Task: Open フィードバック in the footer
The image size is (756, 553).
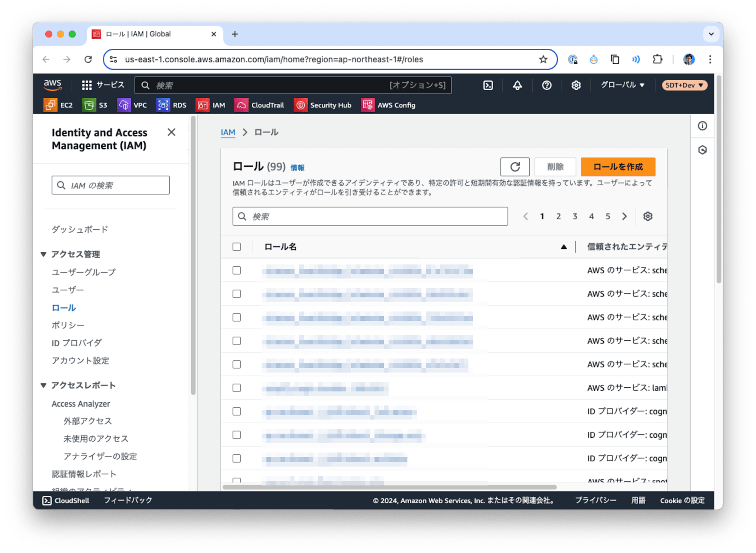Action: click(x=128, y=500)
